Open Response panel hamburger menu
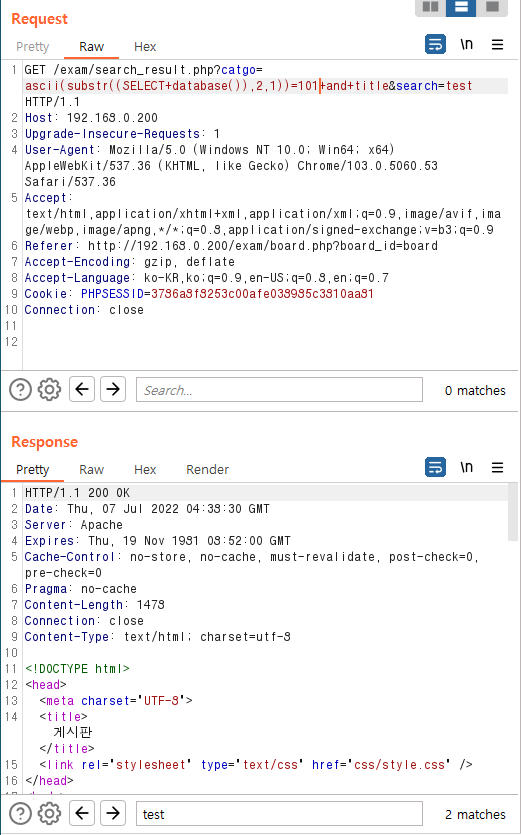Viewport: 521px width, 835px height. tap(498, 467)
